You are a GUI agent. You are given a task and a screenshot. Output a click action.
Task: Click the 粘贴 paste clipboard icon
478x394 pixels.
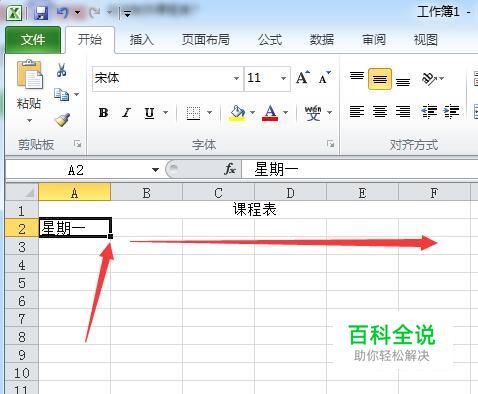(x=29, y=75)
